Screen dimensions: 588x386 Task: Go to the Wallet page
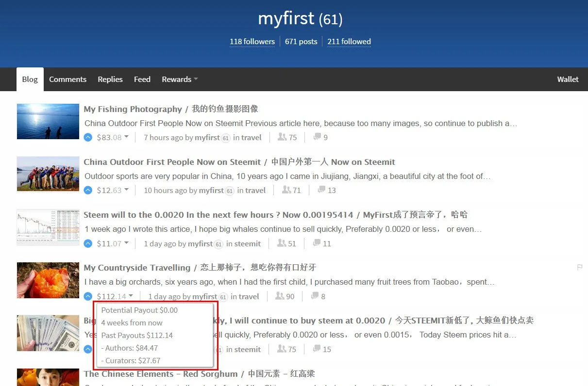pyautogui.click(x=568, y=79)
